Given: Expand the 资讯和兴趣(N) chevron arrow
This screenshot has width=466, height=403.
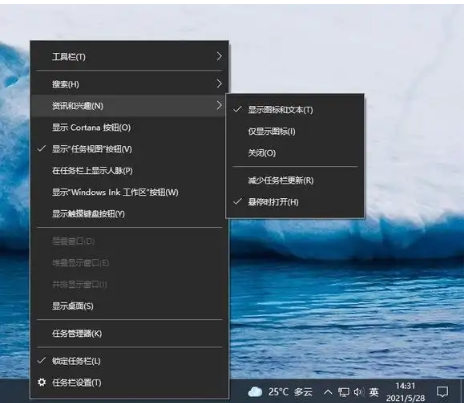Looking at the screenshot, I should tap(219, 105).
